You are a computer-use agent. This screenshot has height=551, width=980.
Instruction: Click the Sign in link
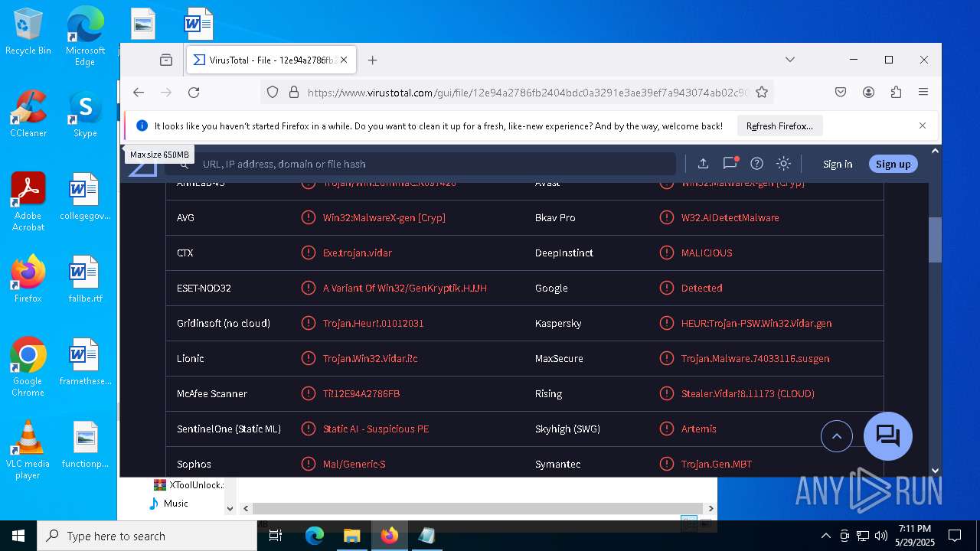[838, 164]
